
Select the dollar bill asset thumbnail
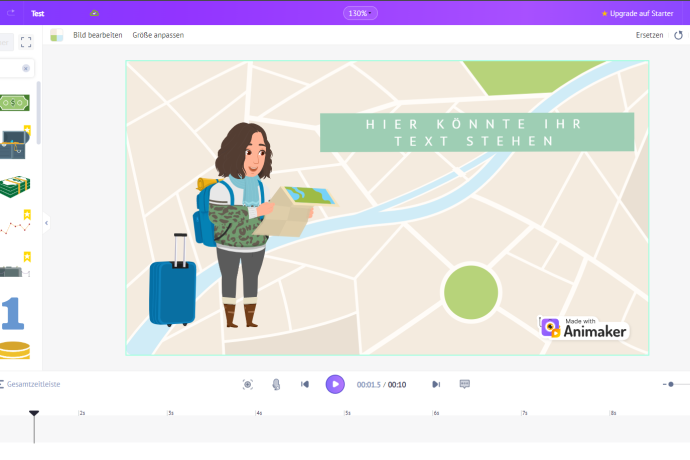(x=14, y=102)
